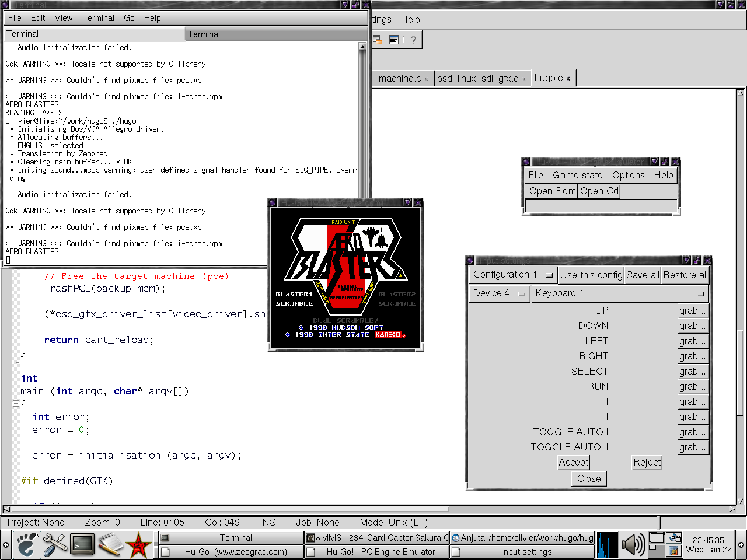Click the Restore all button
747x560 pixels.
pyautogui.click(x=685, y=275)
